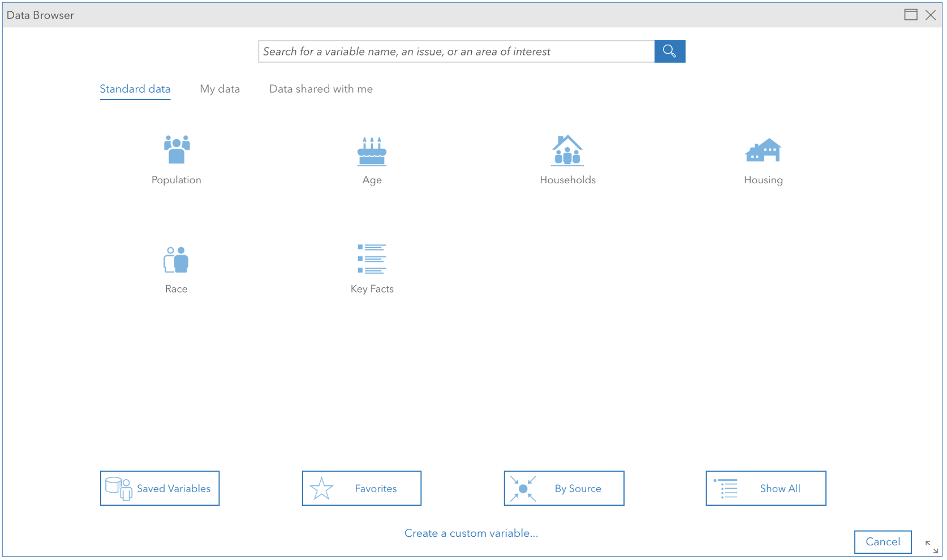Cancel the Data Browser
This screenshot has height=560, width=947.
(883, 542)
